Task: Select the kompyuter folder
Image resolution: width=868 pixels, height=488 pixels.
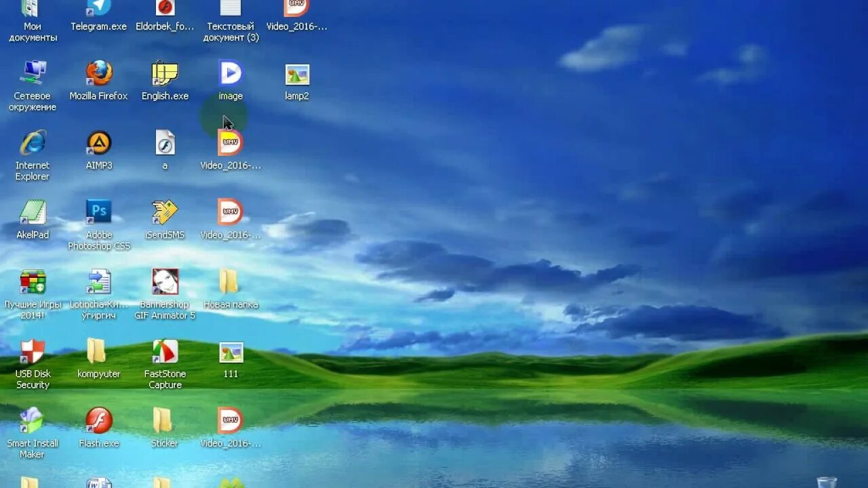Action: click(x=99, y=359)
